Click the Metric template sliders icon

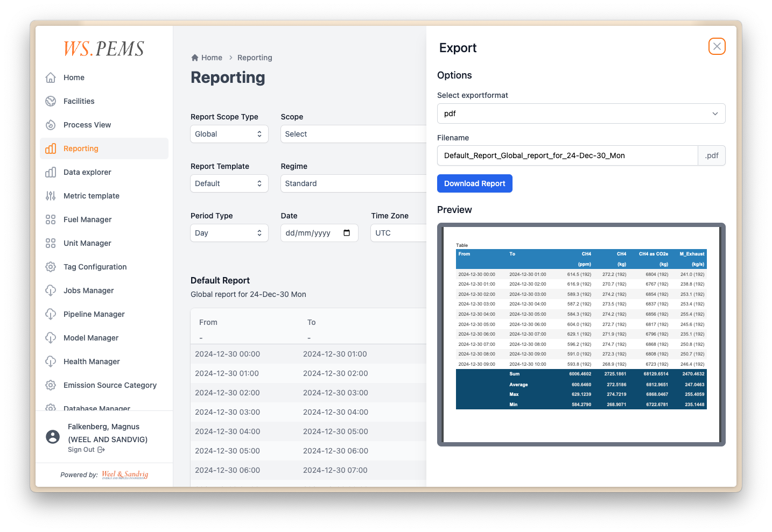pyautogui.click(x=51, y=196)
